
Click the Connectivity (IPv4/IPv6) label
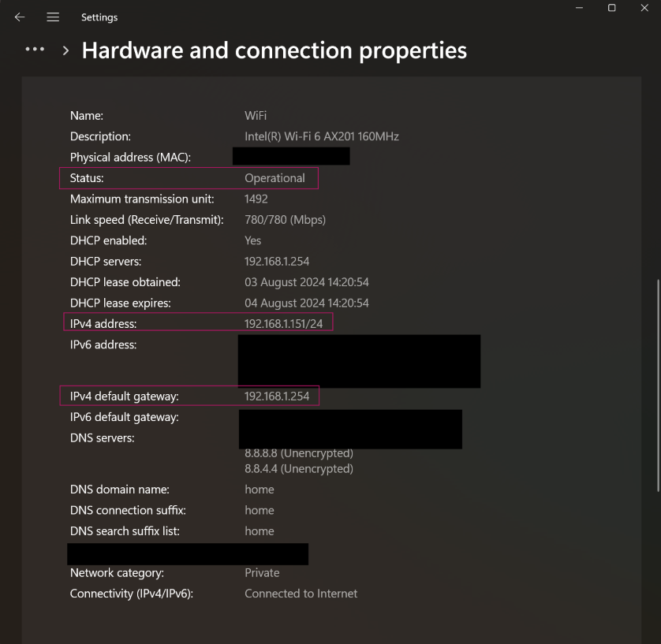(132, 594)
